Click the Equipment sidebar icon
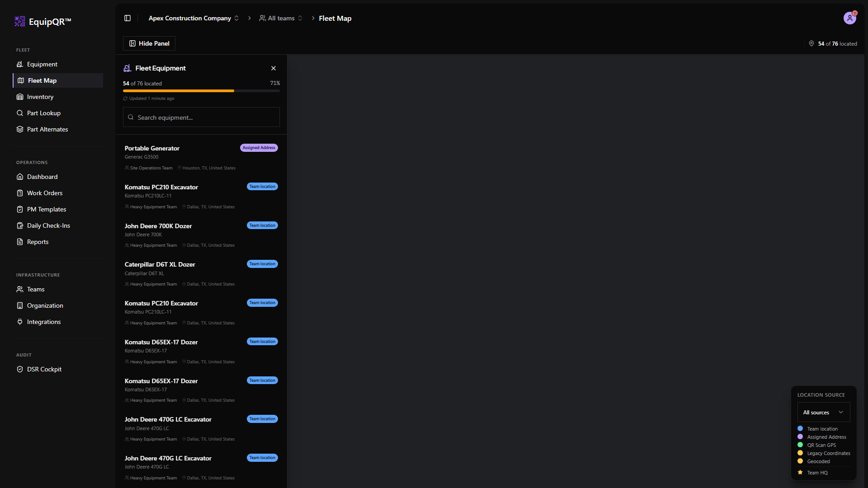The image size is (868, 488). [20, 64]
